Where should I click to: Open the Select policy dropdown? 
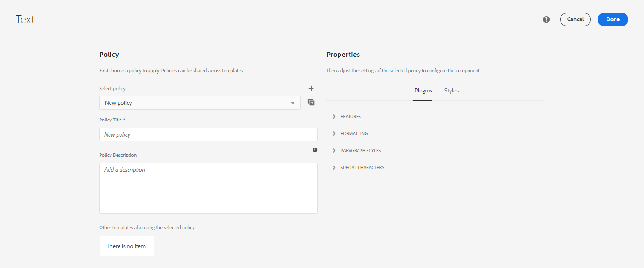tap(200, 103)
